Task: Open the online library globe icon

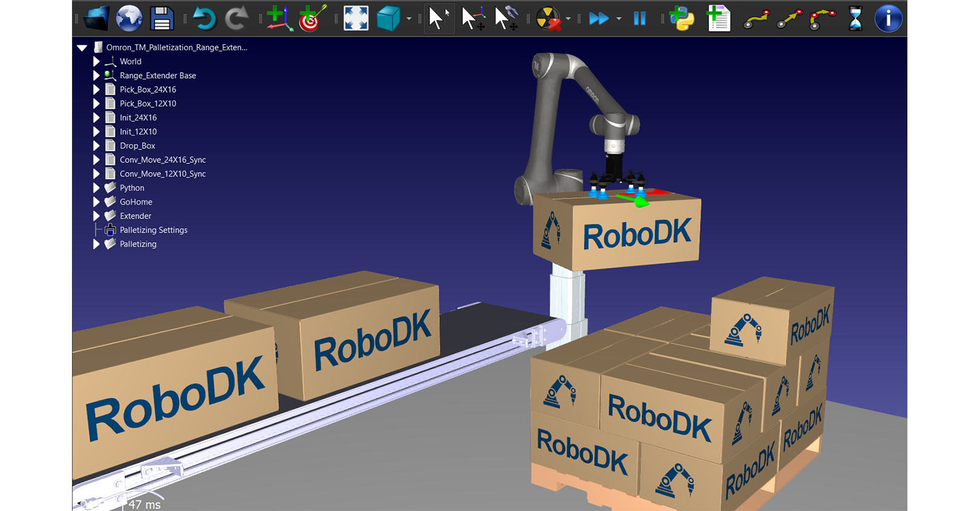Action: click(x=129, y=19)
